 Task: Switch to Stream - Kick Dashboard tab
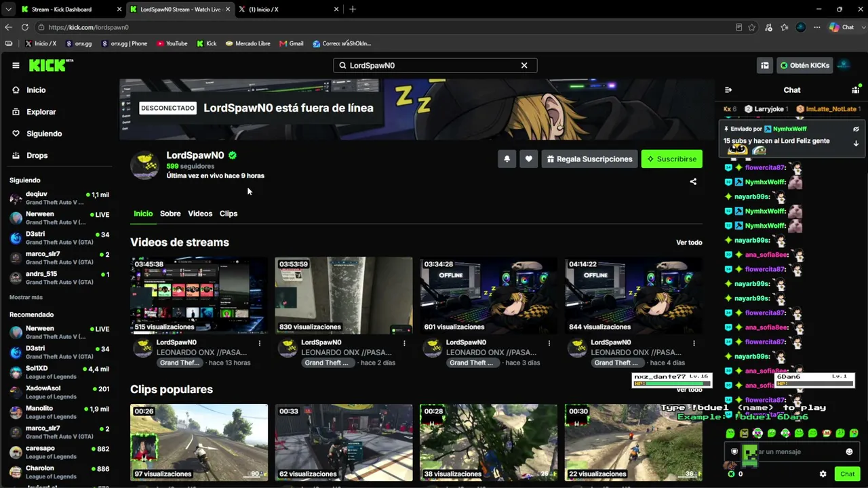71,9
